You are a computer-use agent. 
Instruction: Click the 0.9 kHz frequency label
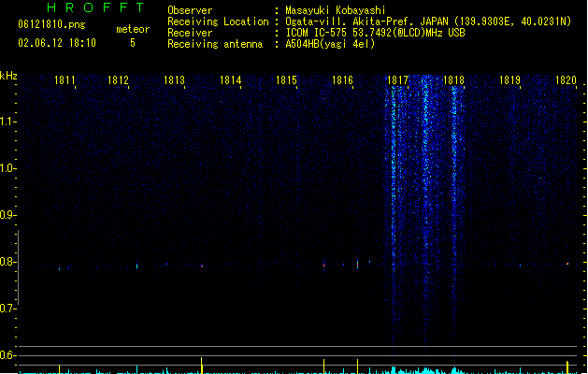coord(7,215)
